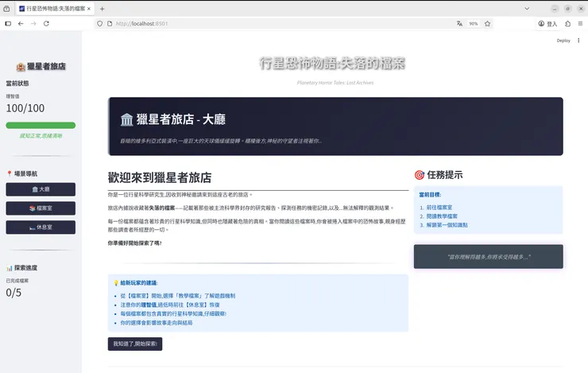The width and height of the screenshot is (588, 373).
Task: Click the 90% zoom level indicator
Action: (474, 24)
